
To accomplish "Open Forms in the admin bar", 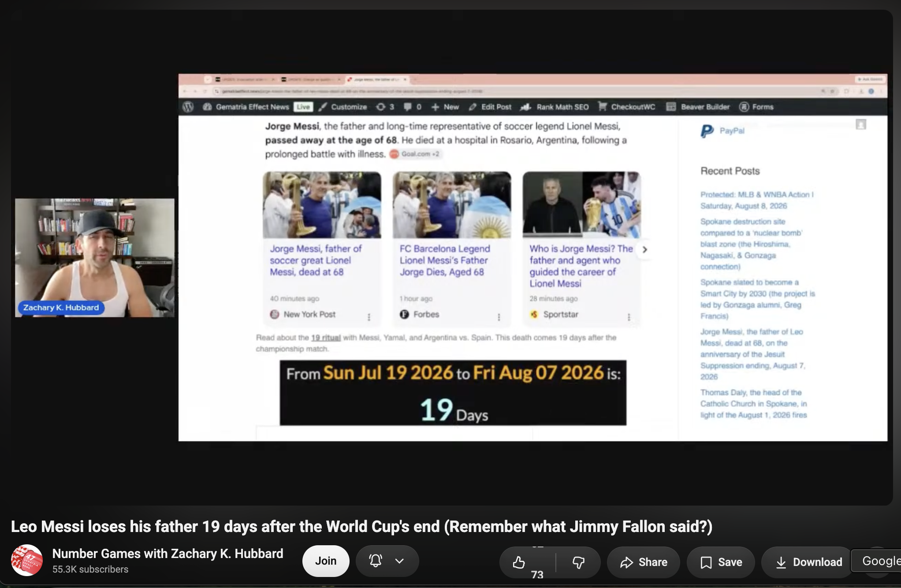I will 756,107.
